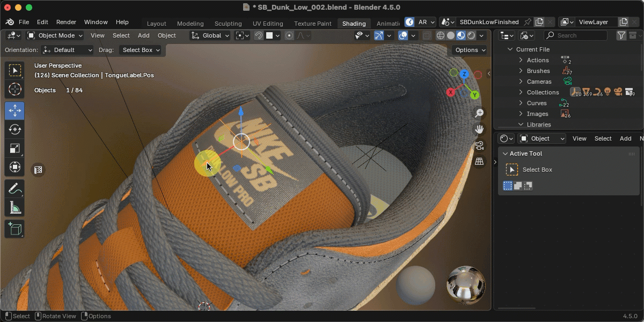Pin the SBDunkLowFinished scene
Screen dimensions: 644x322
528,22
